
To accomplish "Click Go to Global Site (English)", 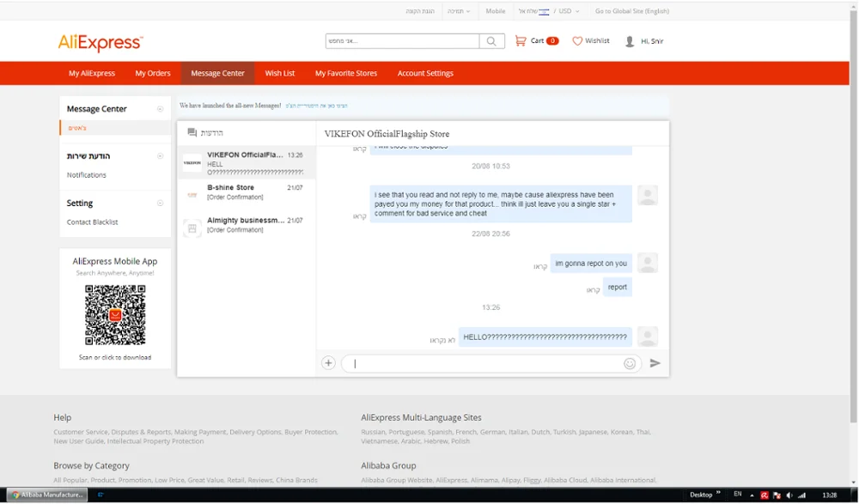I will 632,11.
